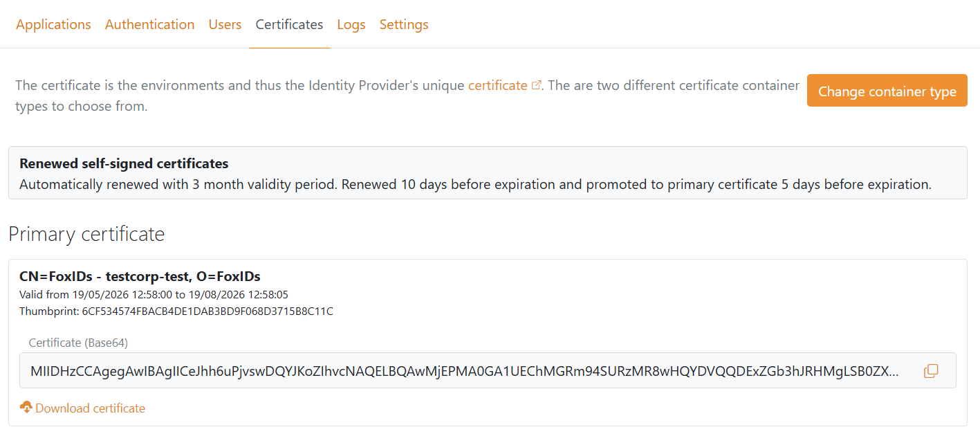Click the CN=FoxIDs certificate subject heading
The height and width of the screenshot is (434, 980).
[140, 277]
